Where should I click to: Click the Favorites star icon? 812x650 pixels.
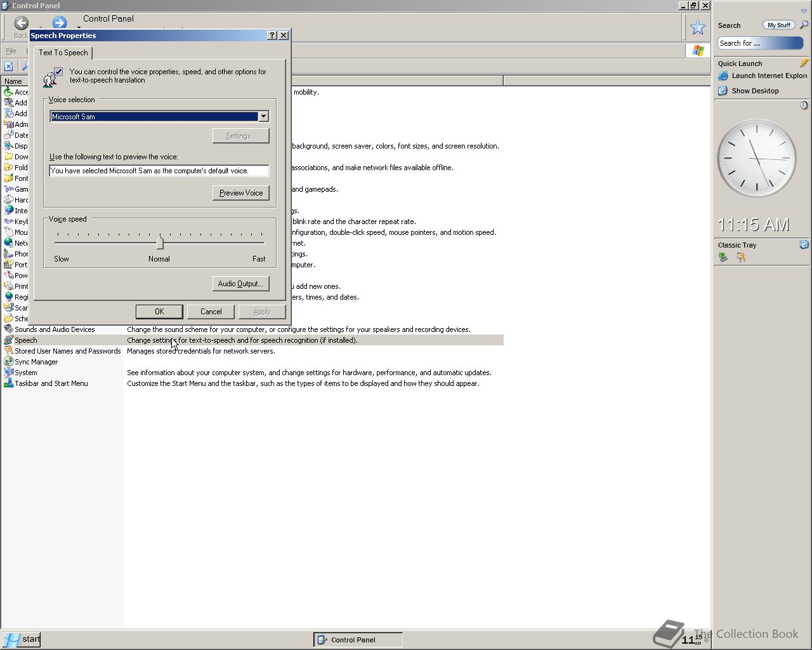698,27
